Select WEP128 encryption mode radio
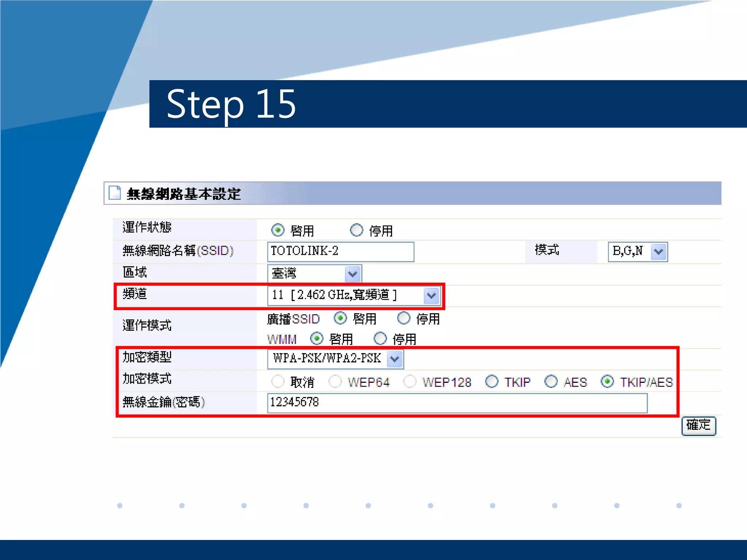 coord(410,382)
